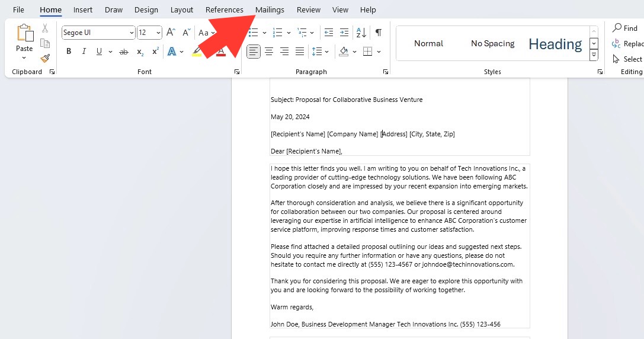Screen dimensions: 644x339
Task: Apply Text Effects glowing A
Action: (172, 52)
